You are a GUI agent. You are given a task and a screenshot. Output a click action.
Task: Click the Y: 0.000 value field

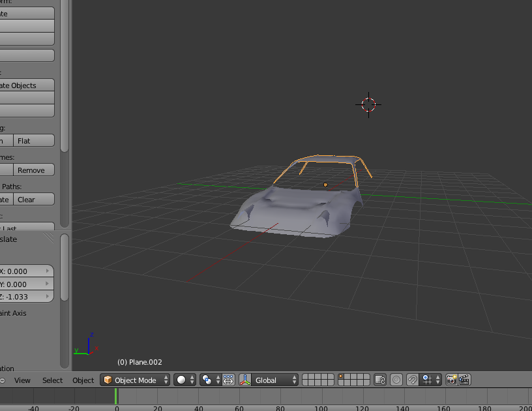27,284
